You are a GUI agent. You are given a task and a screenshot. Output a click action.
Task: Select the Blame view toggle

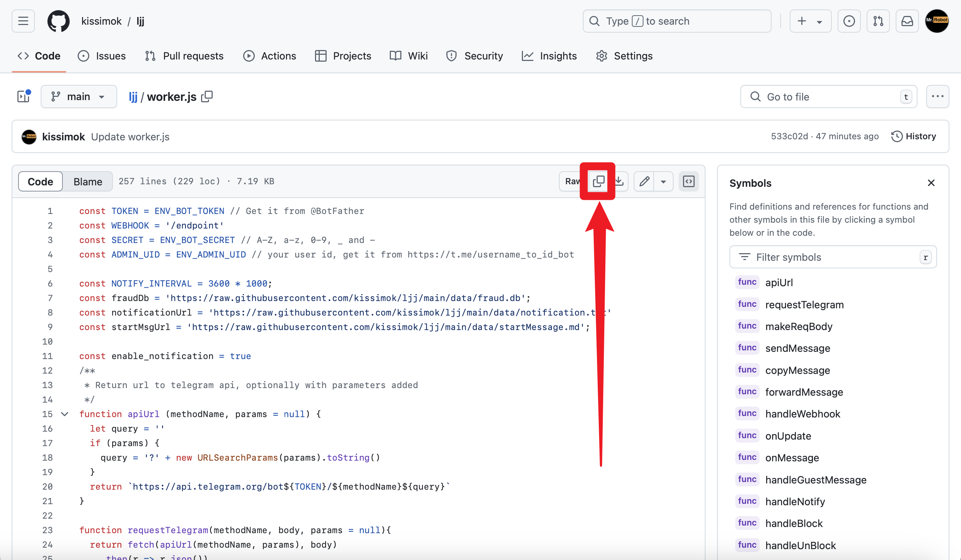coord(88,181)
